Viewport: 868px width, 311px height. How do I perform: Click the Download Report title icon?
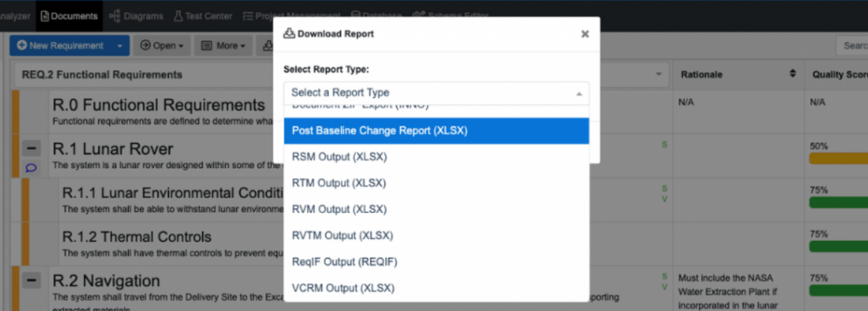click(x=289, y=33)
